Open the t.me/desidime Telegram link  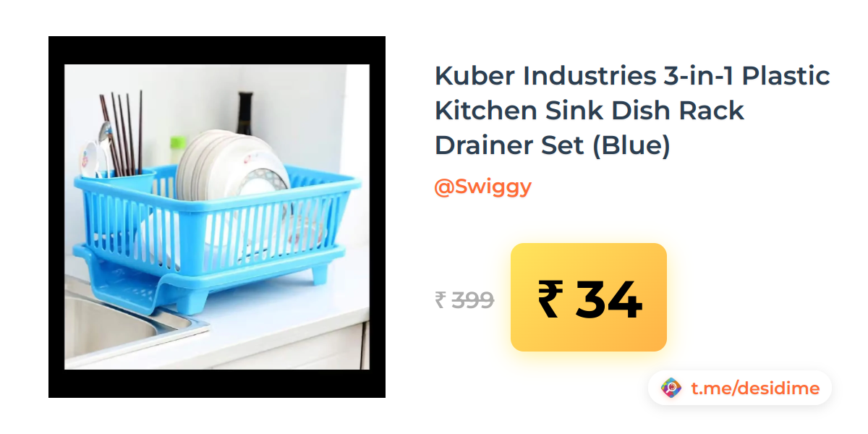pyautogui.click(x=755, y=388)
